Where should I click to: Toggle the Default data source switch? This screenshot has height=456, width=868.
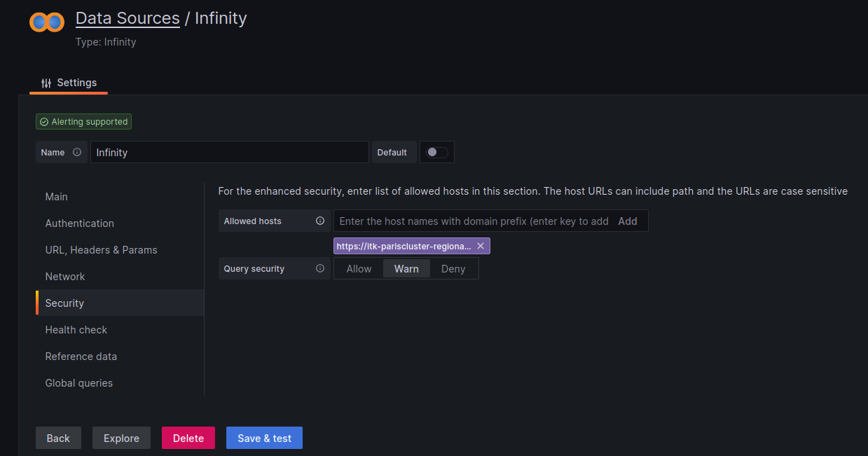click(x=436, y=152)
